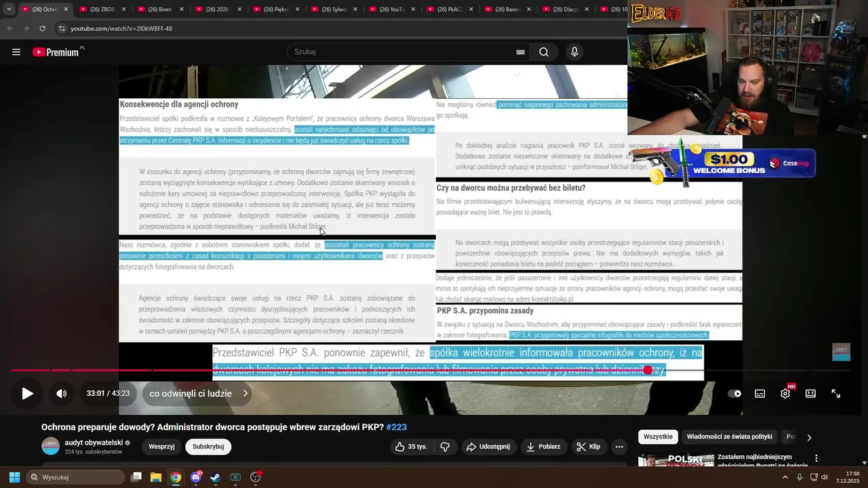Open player settings gear
The image size is (868, 488).
[x=785, y=394]
